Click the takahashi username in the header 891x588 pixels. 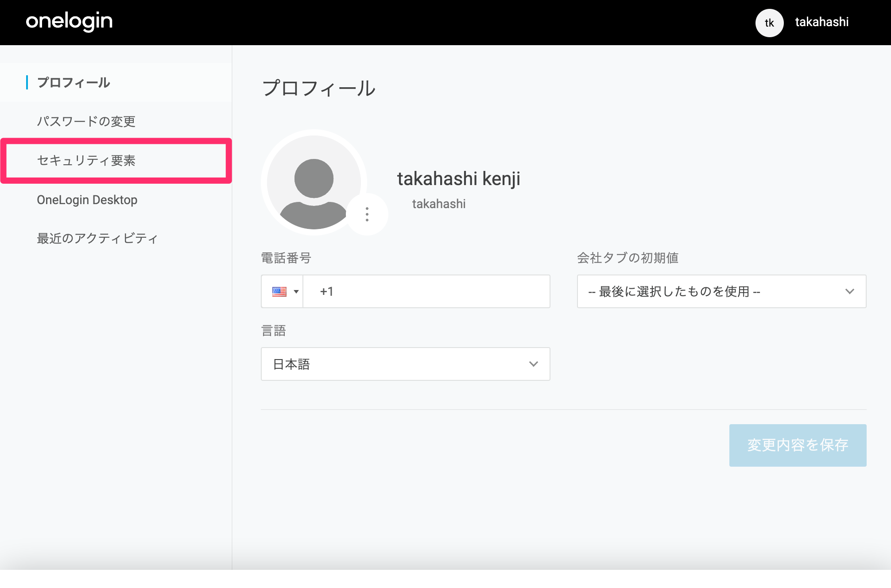pos(821,22)
